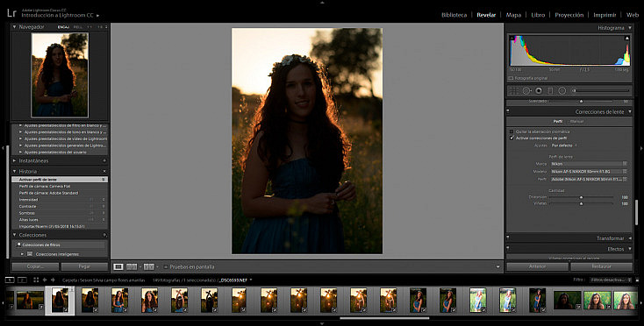
Task: Go forward with filmstrip right arrow
Action: point(53,280)
